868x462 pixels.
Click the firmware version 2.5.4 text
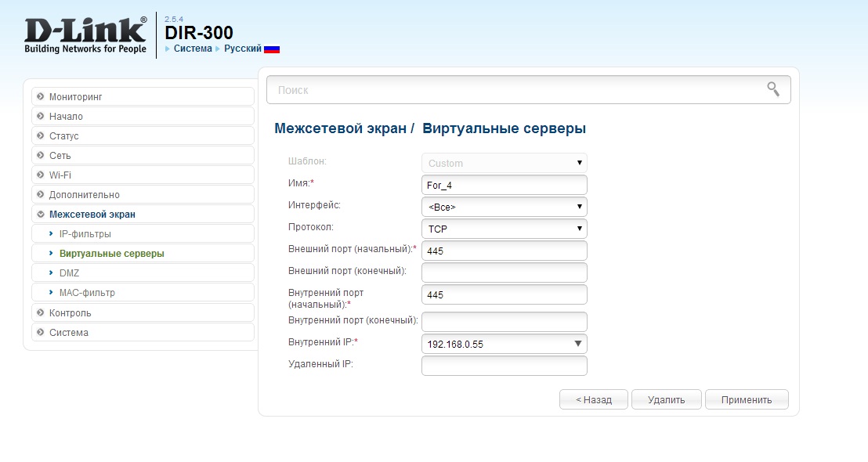point(174,19)
